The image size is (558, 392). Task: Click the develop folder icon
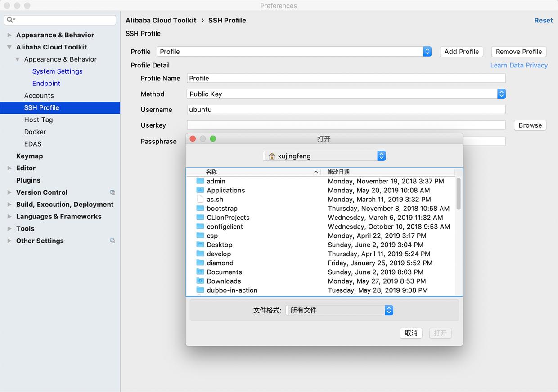[x=200, y=254]
